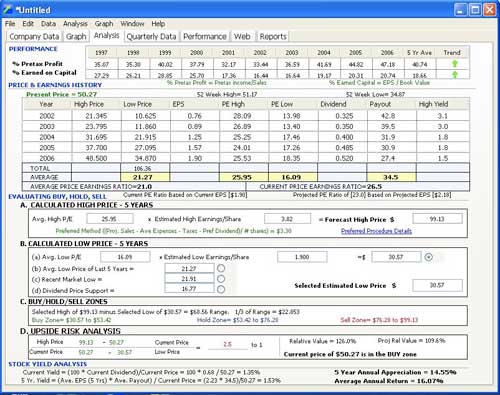Click the 1997 column header in Performance
The width and height of the screenshot is (500, 395).
coord(101,53)
